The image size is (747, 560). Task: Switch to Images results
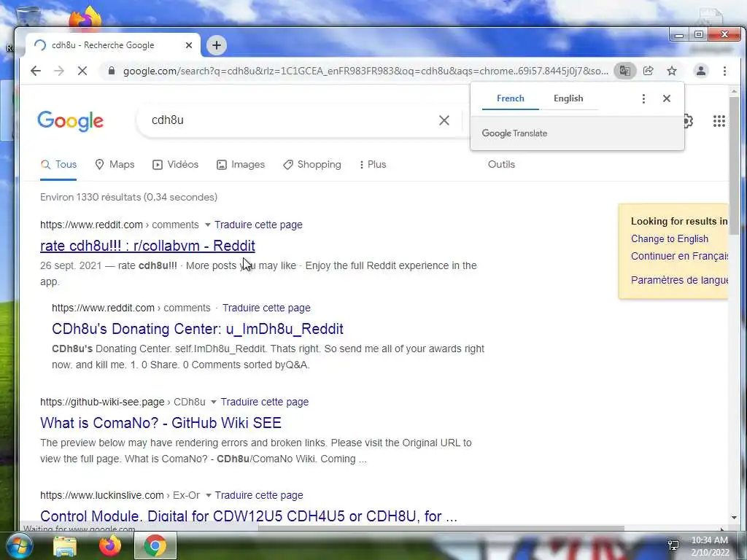(241, 165)
